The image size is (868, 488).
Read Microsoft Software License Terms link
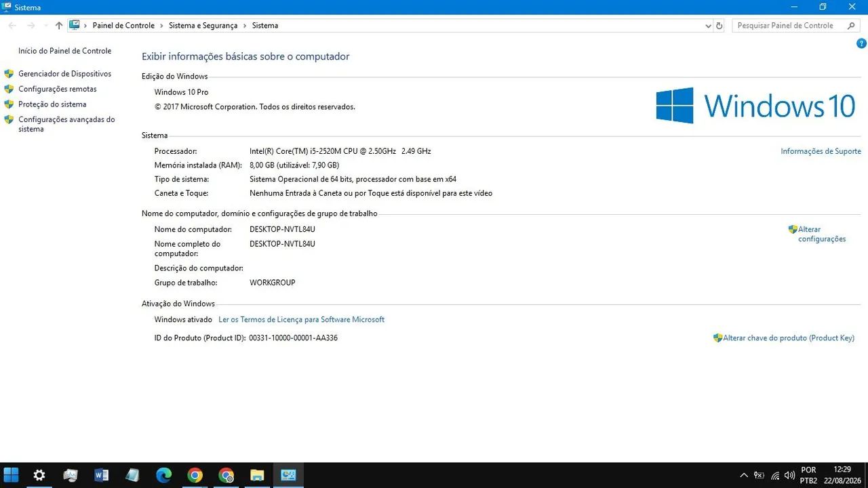pos(301,319)
